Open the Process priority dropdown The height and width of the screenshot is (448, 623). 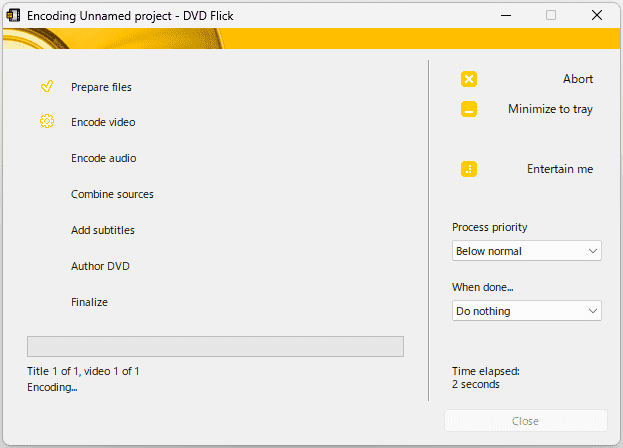point(526,251)
